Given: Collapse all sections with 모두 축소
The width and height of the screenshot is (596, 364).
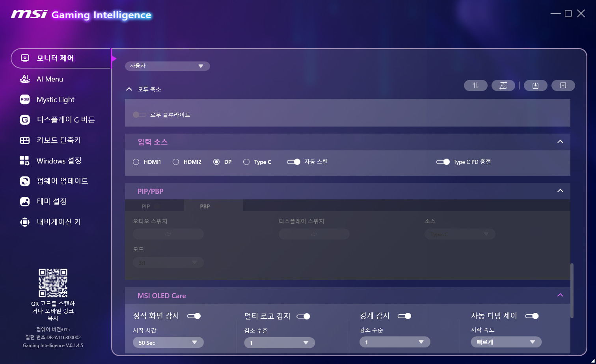Looking at the screenshot, I should click(143, 89).
